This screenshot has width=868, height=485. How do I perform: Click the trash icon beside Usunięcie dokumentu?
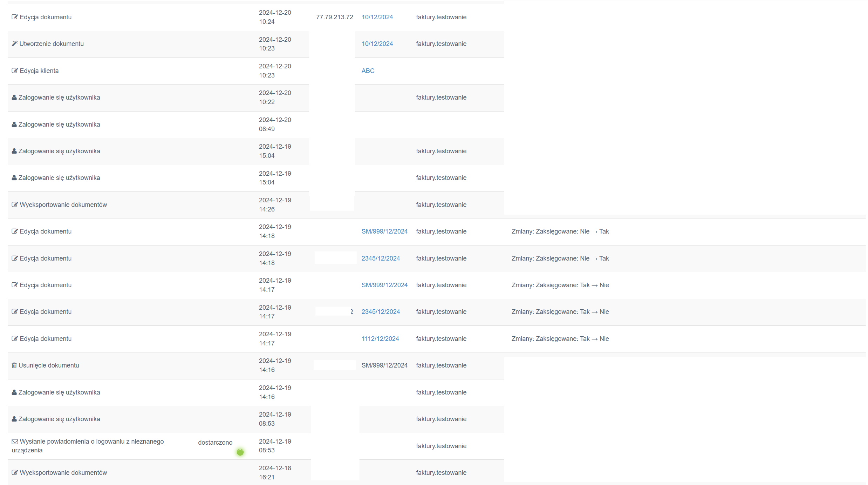pos(14,365)
